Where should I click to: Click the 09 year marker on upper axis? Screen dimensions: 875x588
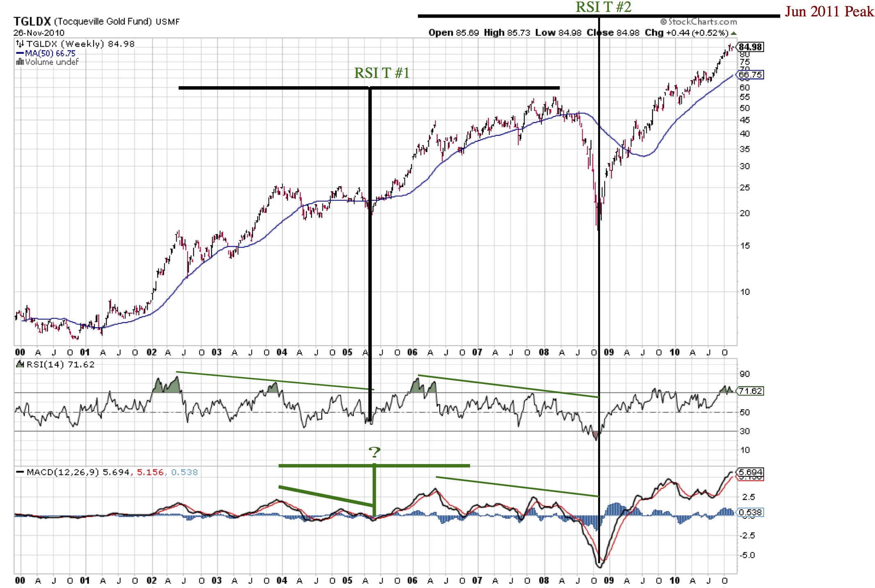click(x=609, y=352)
